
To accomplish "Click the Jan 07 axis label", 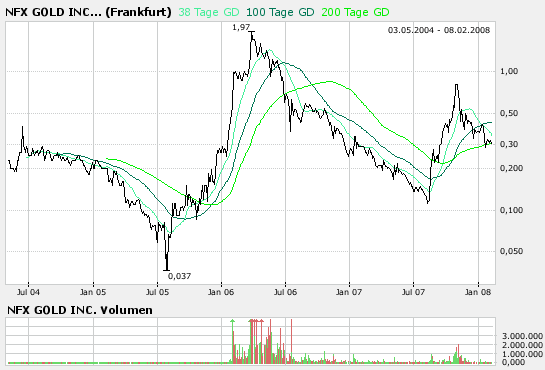I will 349,292.
